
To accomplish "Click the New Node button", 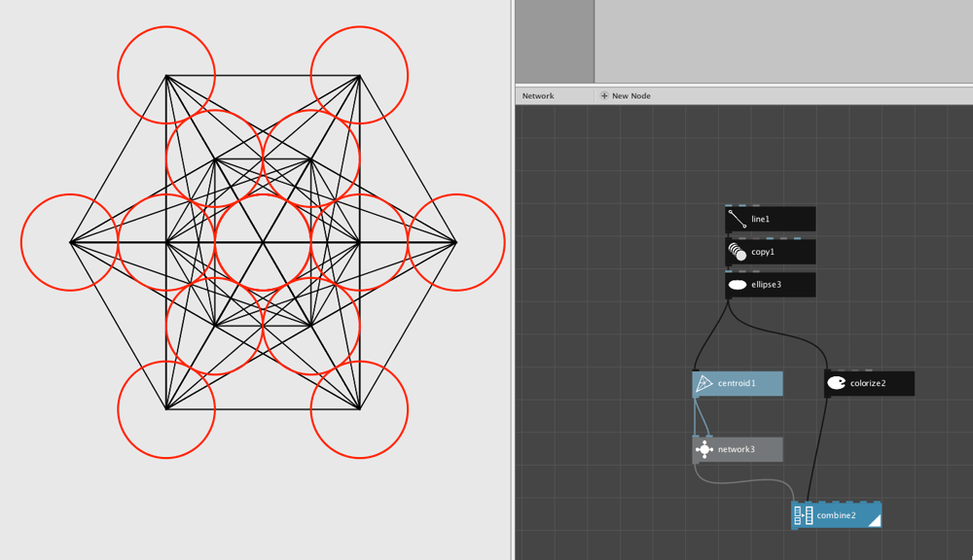I will pos(626,96).
